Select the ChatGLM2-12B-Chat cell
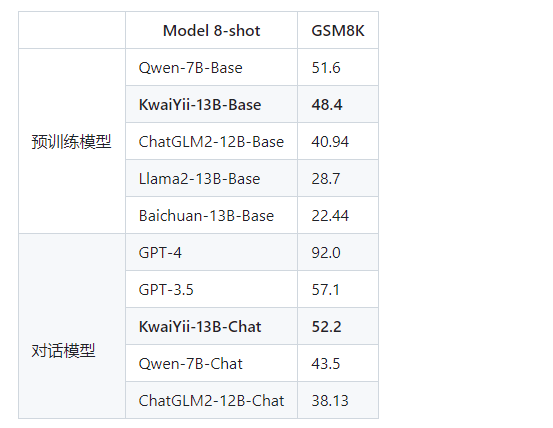The image size is (553, 428). click(x=211, y=401)
